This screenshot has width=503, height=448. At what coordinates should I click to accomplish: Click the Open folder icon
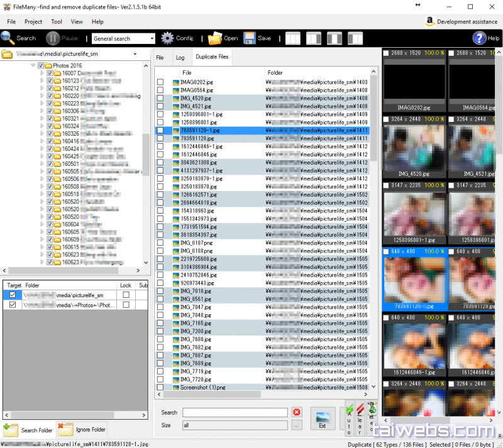(215, 38)
